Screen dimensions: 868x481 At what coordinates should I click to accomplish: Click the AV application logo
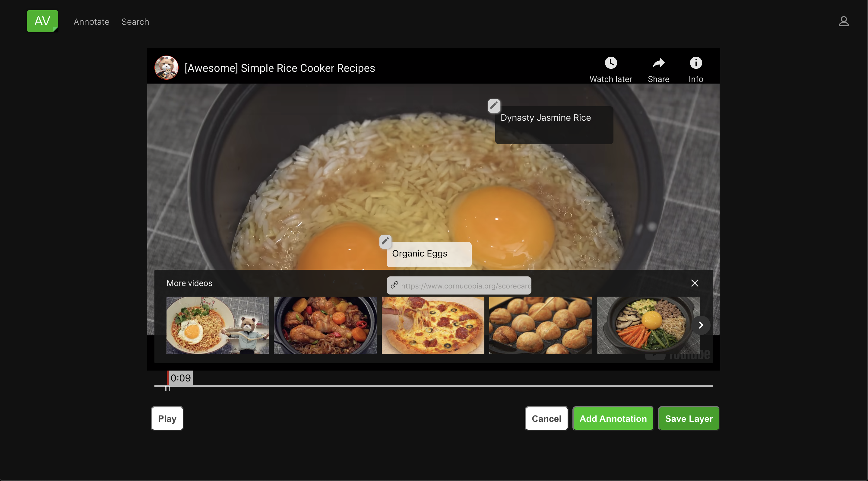click(42, 21)
